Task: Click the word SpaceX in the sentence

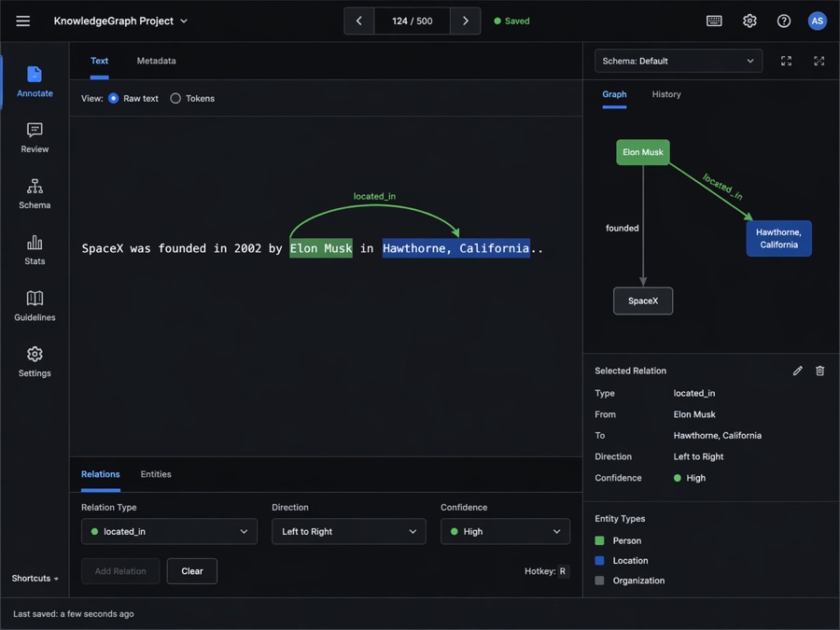Action: coord(103,248)
